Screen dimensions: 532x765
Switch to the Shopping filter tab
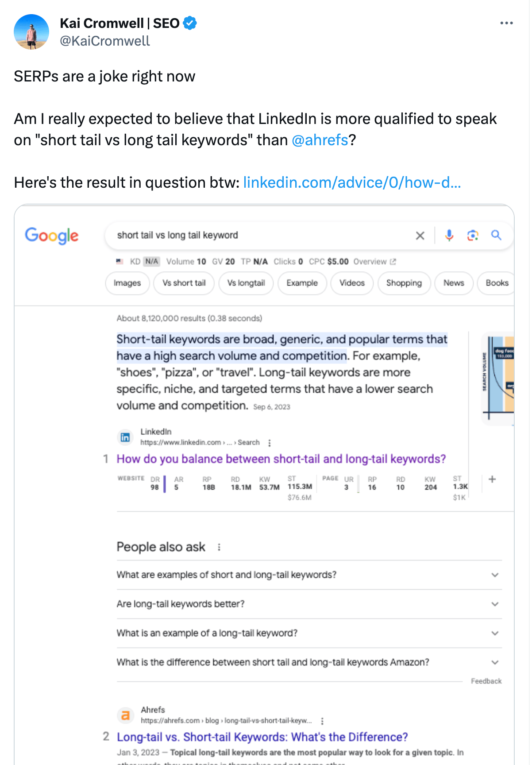click(x=404, y=283)
